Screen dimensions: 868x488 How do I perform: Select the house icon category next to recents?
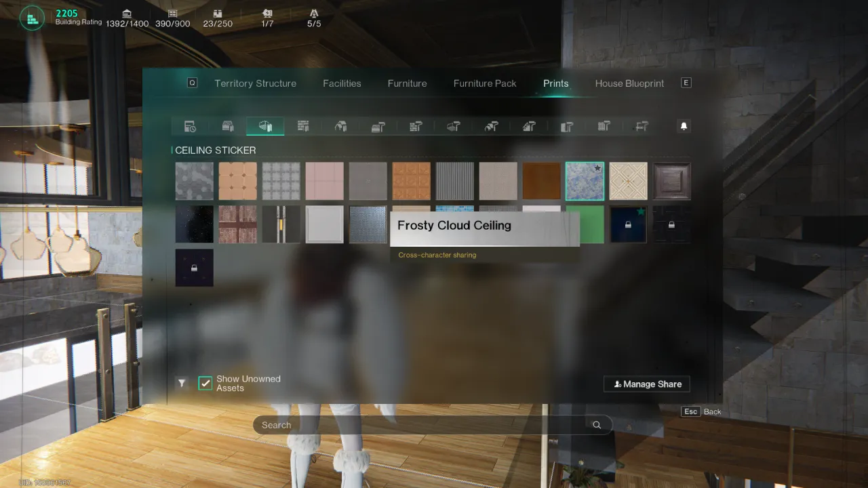tap(228, 126)
